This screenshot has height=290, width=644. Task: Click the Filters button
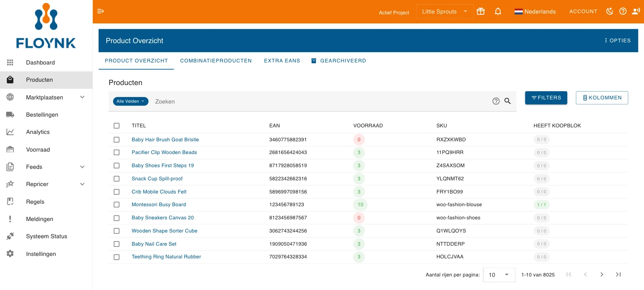coord(546,98)
